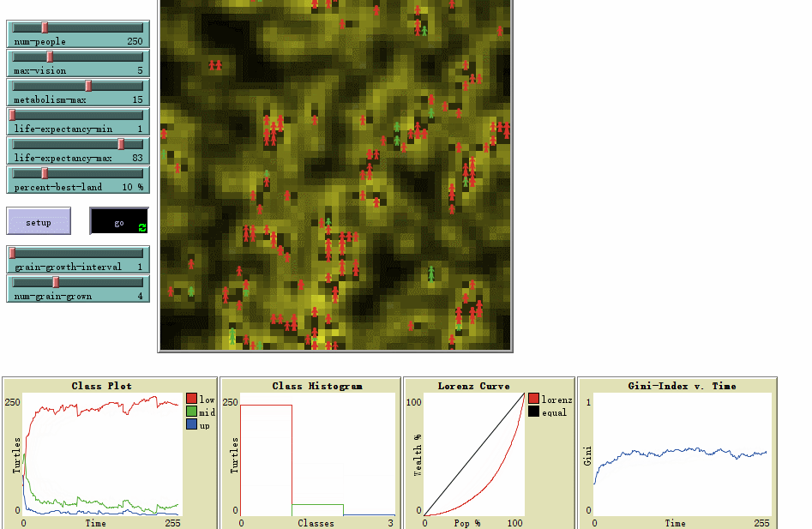Screen dimensions: 812x529
Task: Click the red 'low' legend swatch
Action: pos(191,399)
